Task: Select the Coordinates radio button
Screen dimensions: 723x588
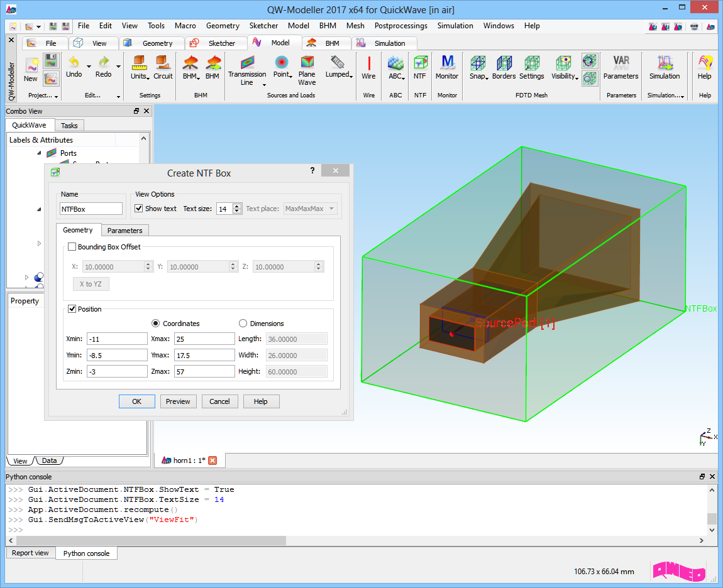Action: point(156,324)
